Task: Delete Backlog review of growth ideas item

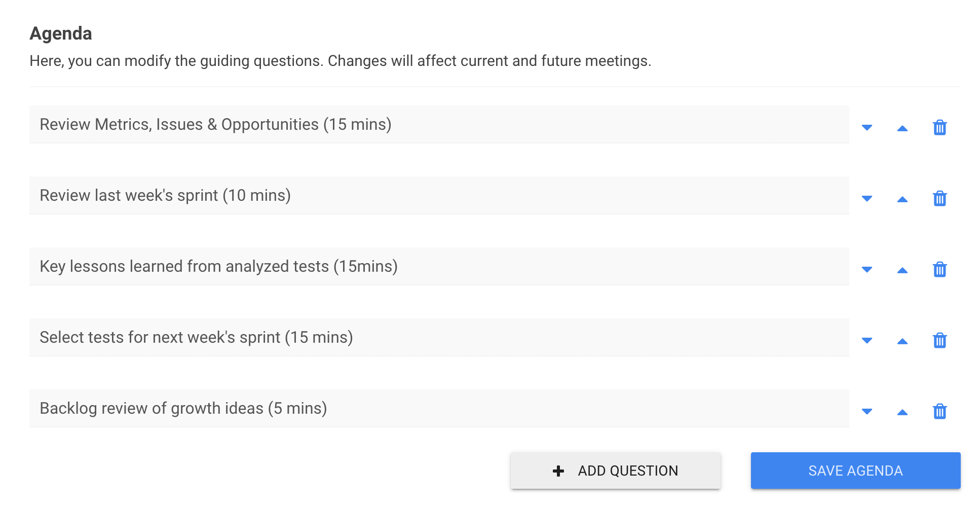Action: (939, 411)
